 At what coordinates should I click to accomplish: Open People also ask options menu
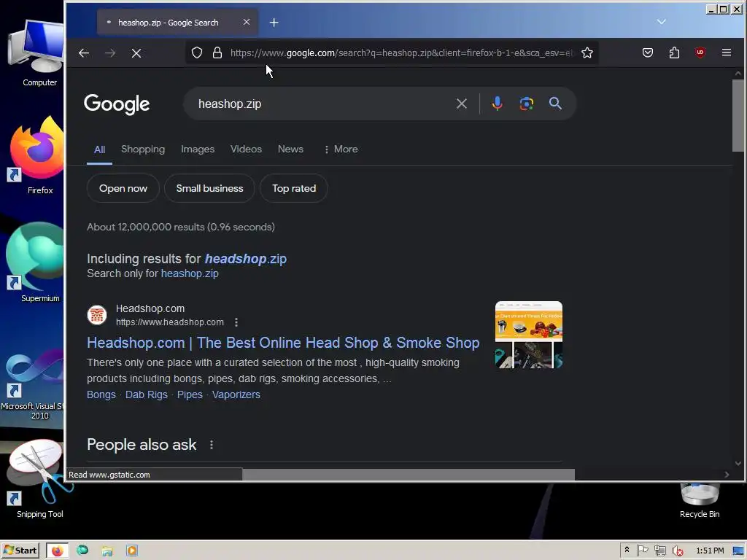pos(212,445)
